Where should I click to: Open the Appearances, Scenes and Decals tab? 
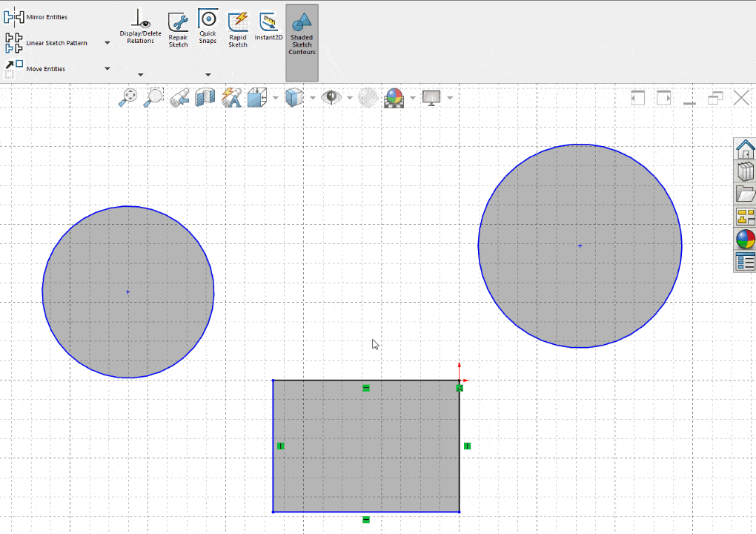[x=745, y=239]
